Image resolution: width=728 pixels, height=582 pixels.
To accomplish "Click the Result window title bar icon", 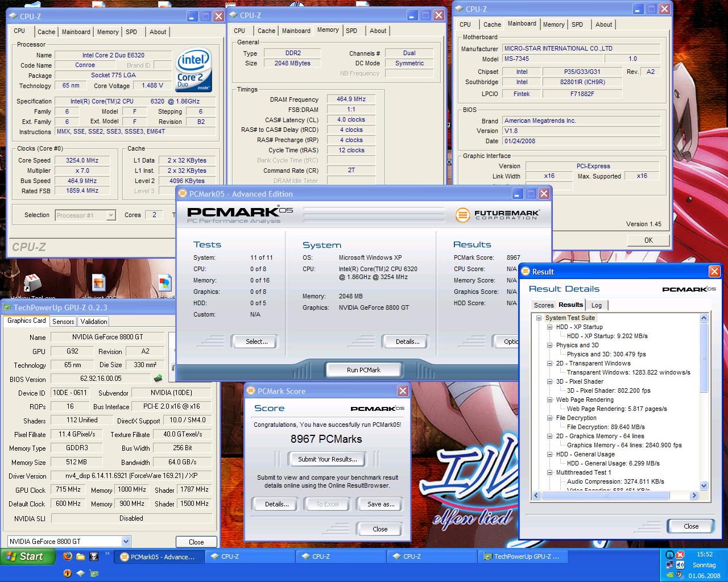I will tap(526, 272).
